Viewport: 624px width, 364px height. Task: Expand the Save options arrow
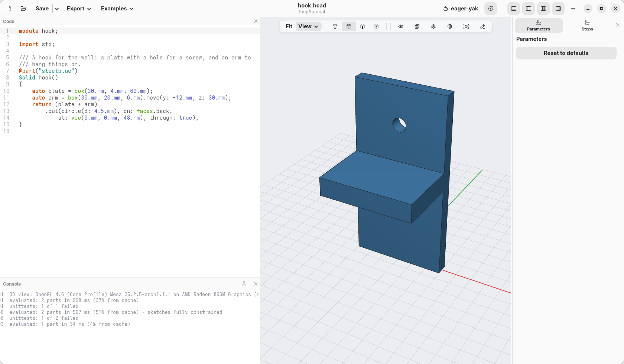pos(57,9)
